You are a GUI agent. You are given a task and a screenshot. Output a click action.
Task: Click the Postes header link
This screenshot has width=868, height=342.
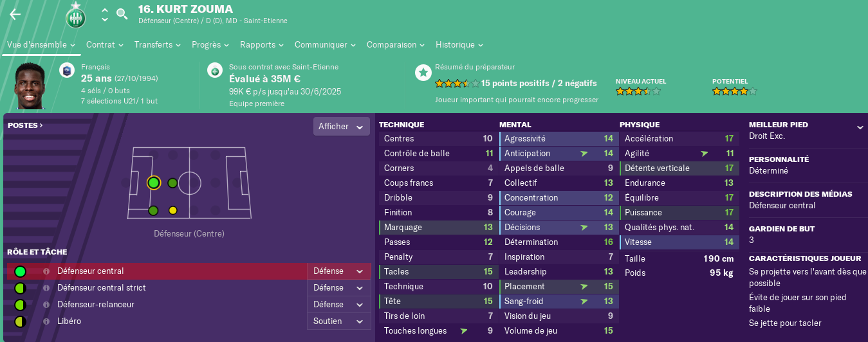[26, 126]
